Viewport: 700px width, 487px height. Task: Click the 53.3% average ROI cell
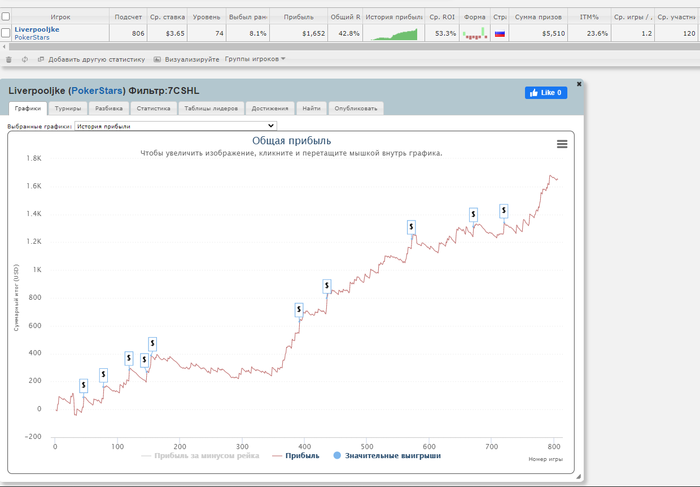(442, 33)
